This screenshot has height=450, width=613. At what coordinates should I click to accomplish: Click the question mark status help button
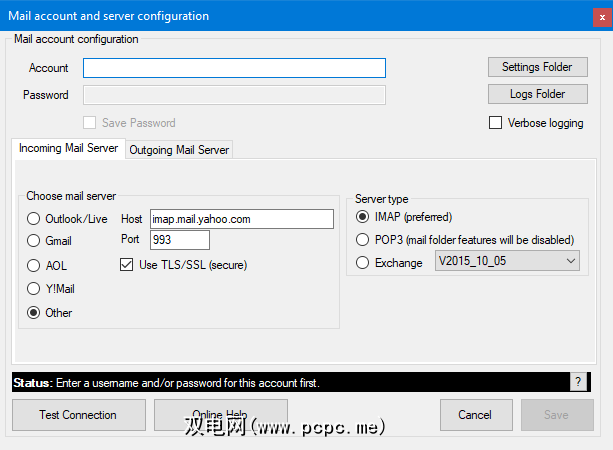[x=579, y=382]
